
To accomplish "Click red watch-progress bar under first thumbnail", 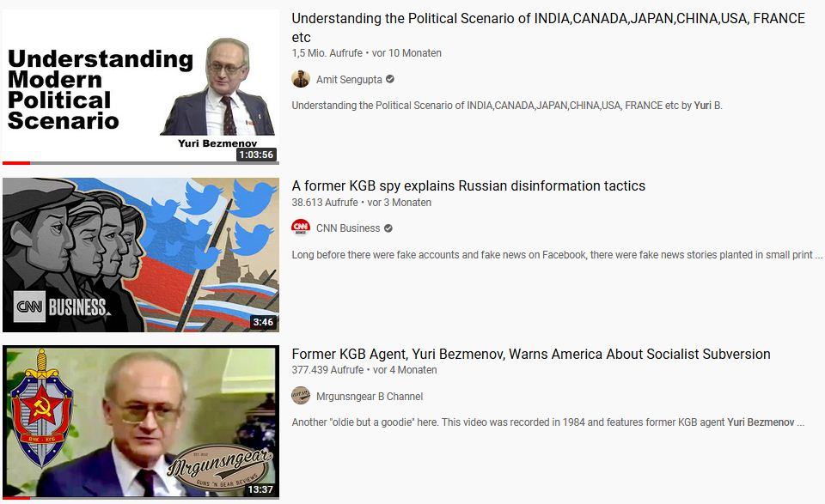I will pyautogui.click(x=16, y=163).
